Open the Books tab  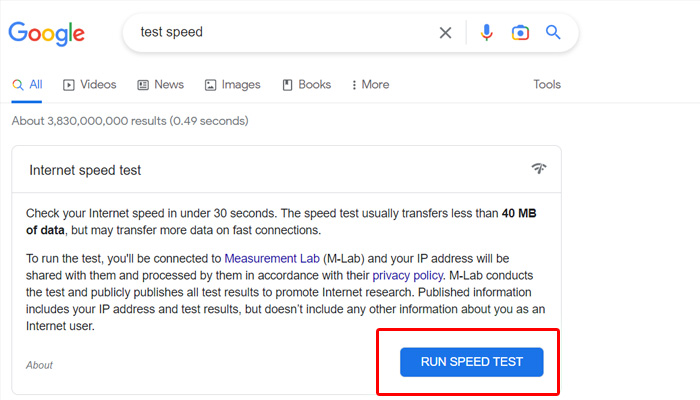pos(306,85)
